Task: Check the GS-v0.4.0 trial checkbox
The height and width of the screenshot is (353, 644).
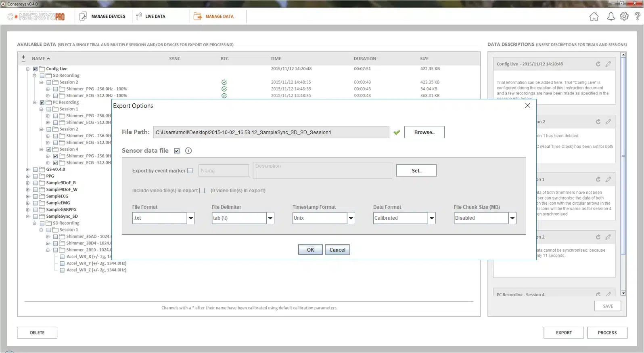Action: point(36,170)
